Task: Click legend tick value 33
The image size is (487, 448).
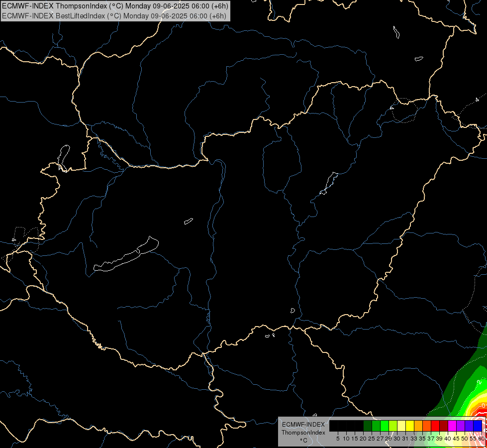Action: (414, 439)
